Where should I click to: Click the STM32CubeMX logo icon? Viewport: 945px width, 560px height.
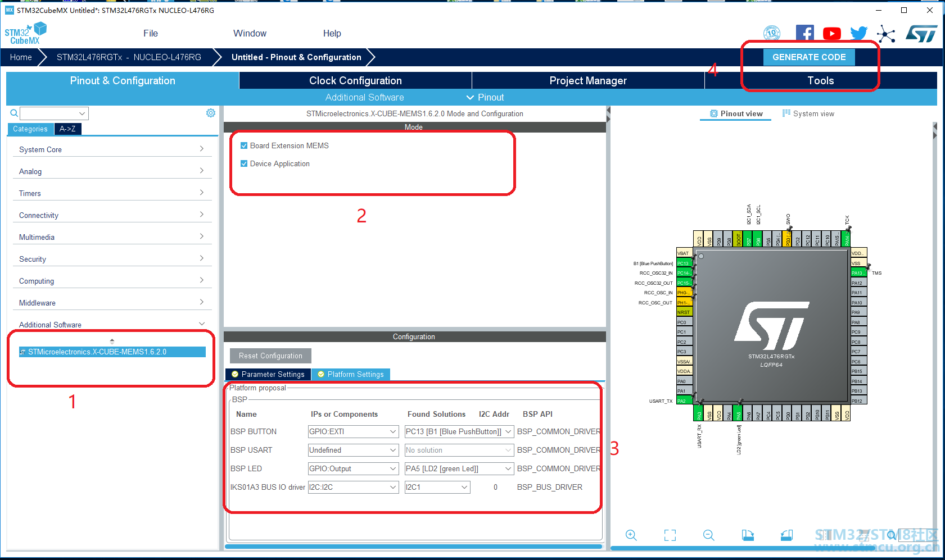tap(26, 33)
